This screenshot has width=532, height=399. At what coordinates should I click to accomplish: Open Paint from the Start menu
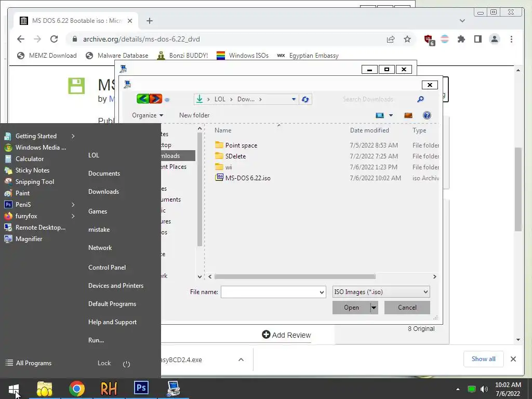pos(17,193)
